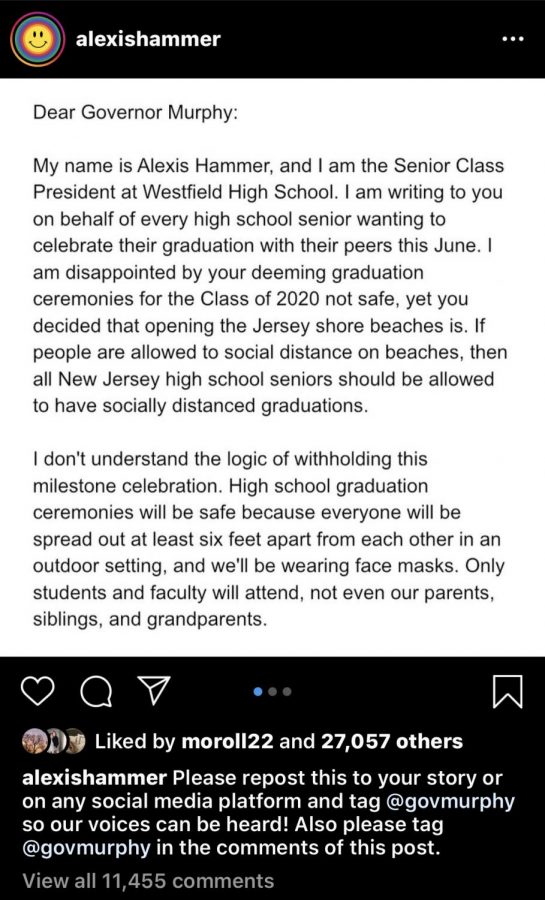Select the third carousel page dot
The image size is (545, 900).
287,692
